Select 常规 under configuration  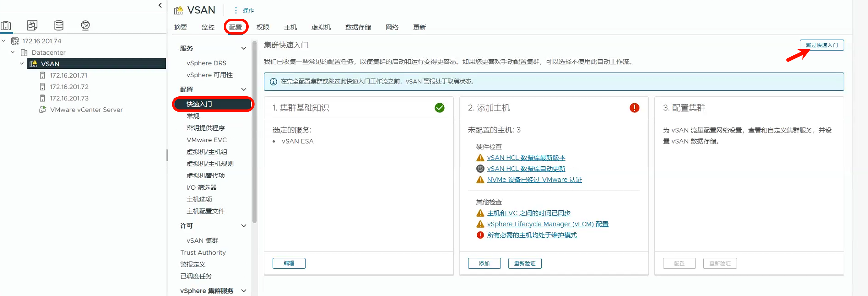click(193, 116)
